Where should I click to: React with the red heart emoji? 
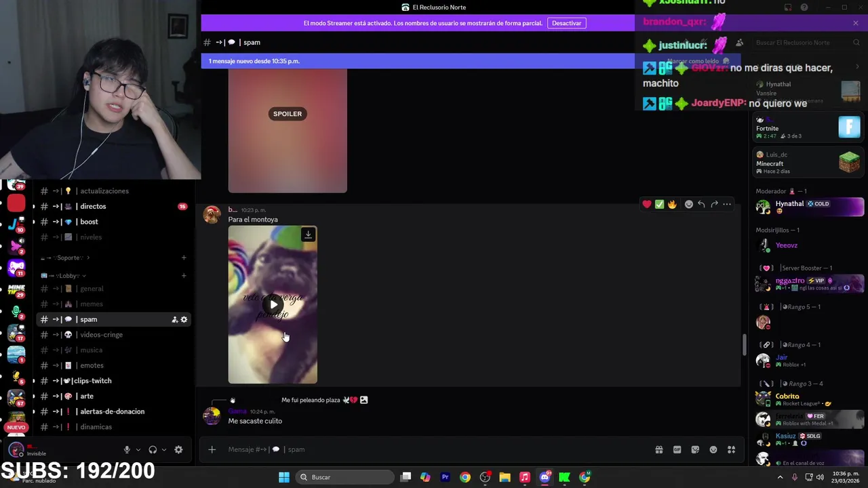pyautogui.click(x=647, y=204)
